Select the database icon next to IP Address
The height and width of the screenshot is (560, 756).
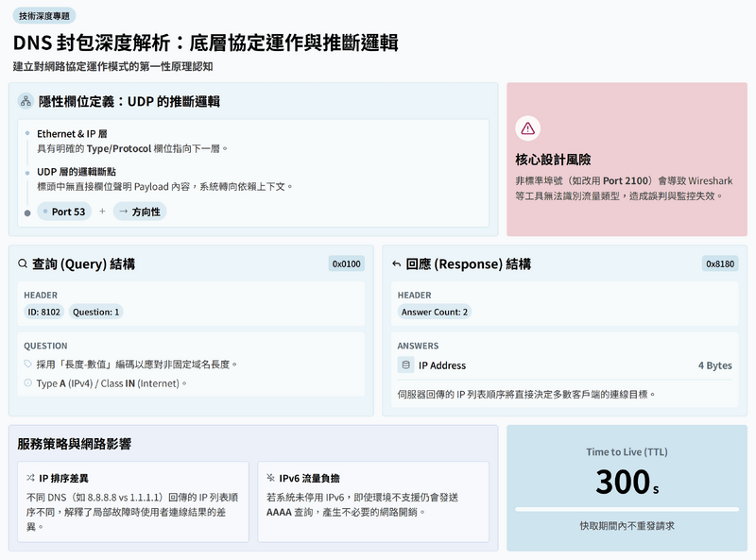click(404, 364)
